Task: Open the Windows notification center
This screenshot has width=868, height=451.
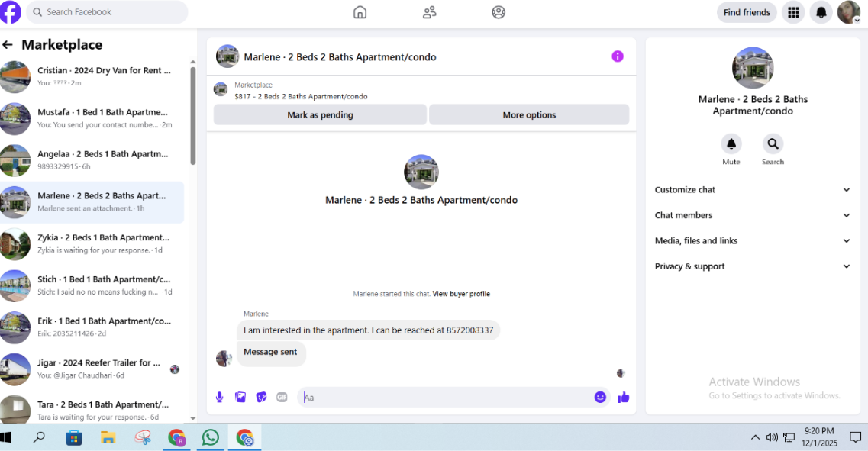Action: tap(855, 438)
